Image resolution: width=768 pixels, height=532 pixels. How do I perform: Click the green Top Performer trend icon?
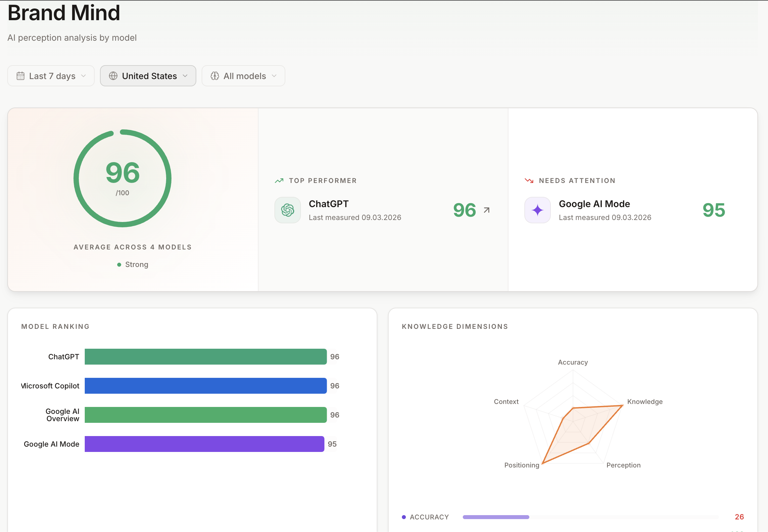click(x=279, y=181)
